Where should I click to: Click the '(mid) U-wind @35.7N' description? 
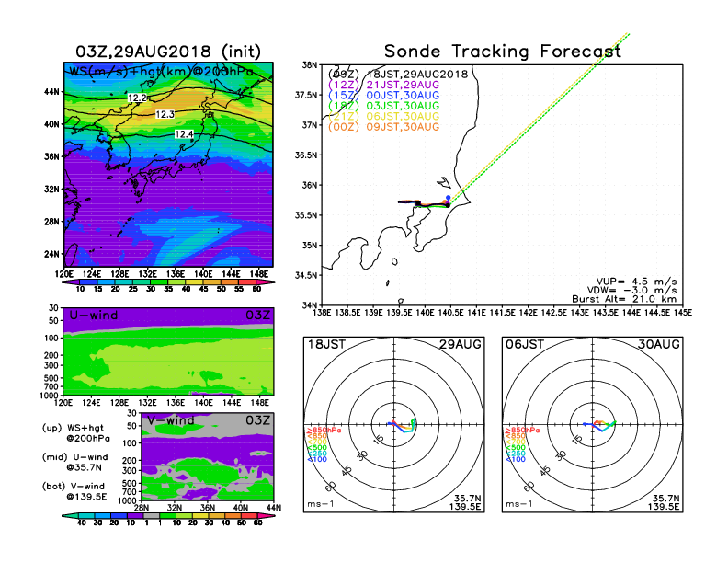[x=74, y=462]
